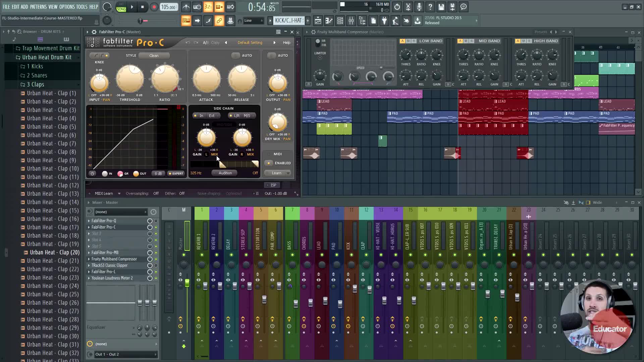
Task: Click the metronome icon
Action: coord(186,7)
